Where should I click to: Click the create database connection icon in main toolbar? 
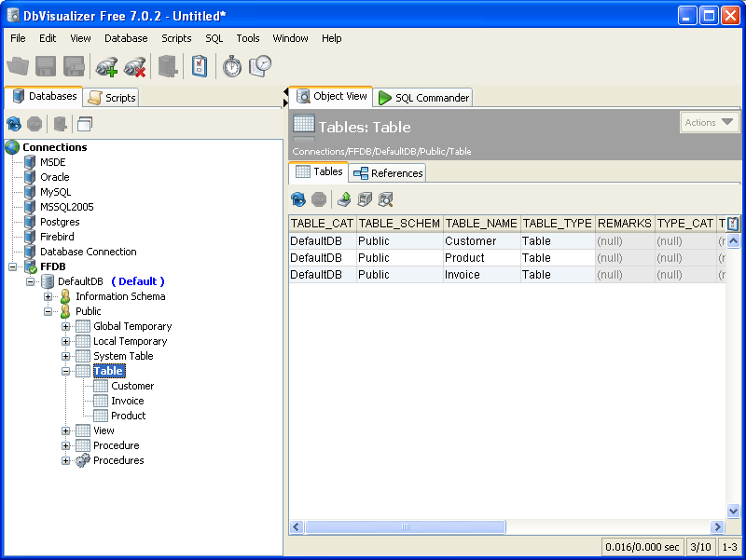(168, 66)
